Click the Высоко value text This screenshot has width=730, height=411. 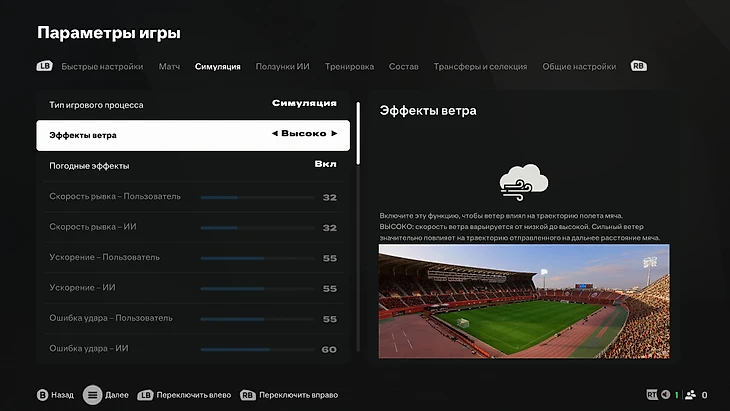pyautogui.click(x=304, y=134)
